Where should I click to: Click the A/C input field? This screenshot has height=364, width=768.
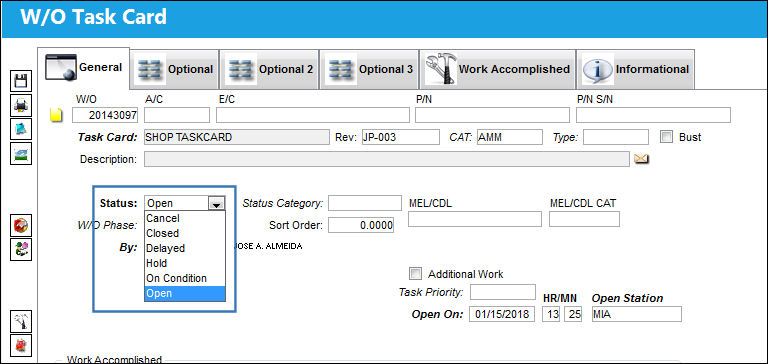177,115
